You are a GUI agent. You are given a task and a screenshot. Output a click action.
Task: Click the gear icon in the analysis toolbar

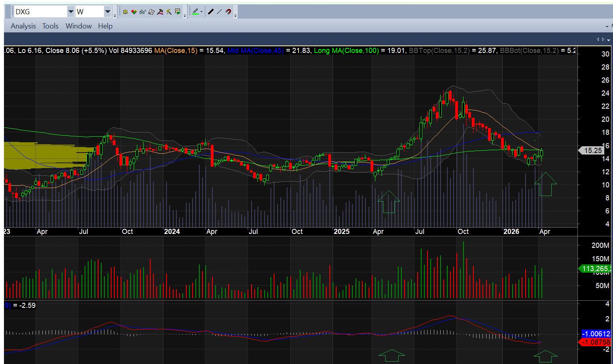(x=125, y=12)
